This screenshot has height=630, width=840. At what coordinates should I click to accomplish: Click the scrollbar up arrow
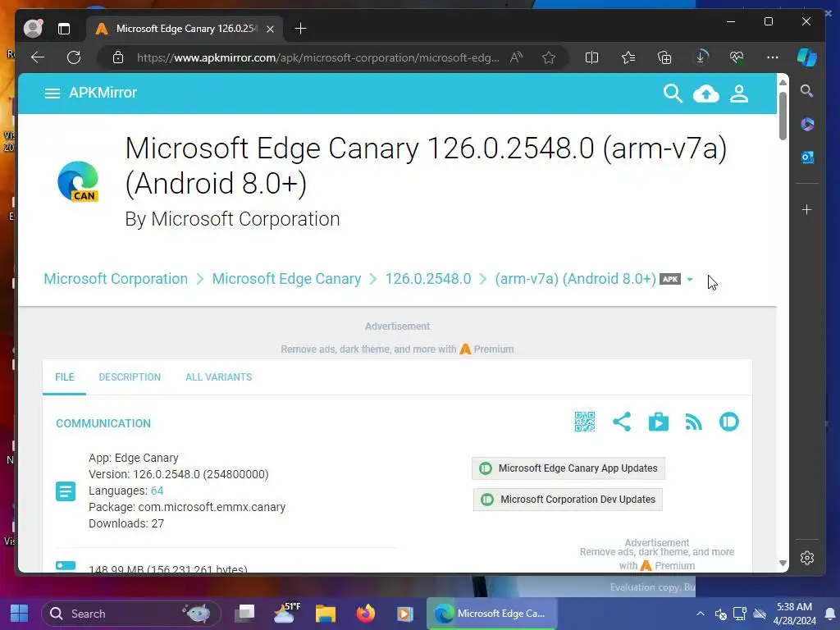[783, 82]
